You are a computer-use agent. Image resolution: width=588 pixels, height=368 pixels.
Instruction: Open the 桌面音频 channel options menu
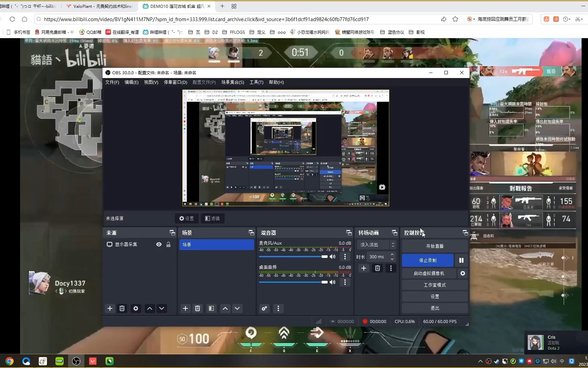345,282
